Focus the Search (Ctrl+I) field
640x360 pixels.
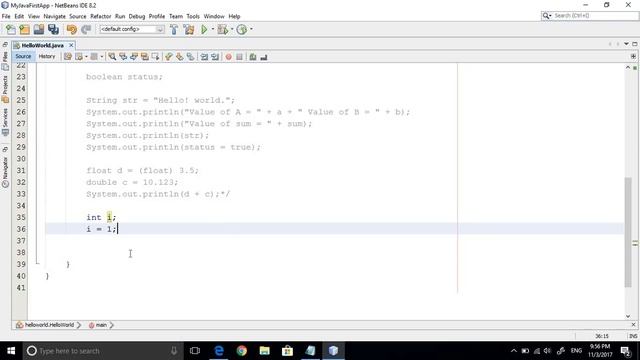click(x=590, y=16)
